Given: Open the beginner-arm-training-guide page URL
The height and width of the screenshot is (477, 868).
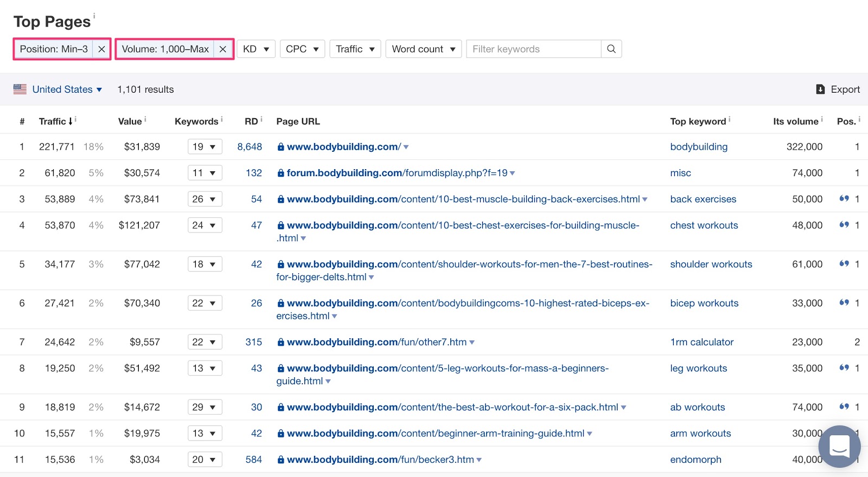Looking at the screenshot, I should pos(436,433).
